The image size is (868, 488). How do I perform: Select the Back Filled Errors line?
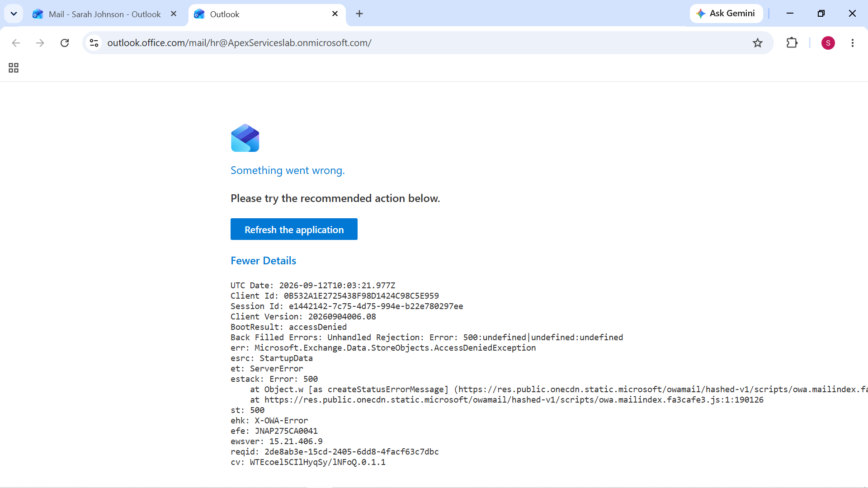click(x=427, y=338)
